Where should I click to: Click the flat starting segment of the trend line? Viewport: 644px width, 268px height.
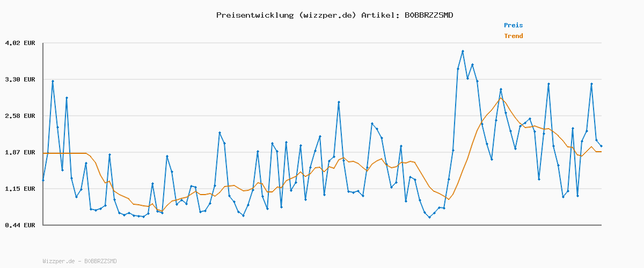point(64,153)
